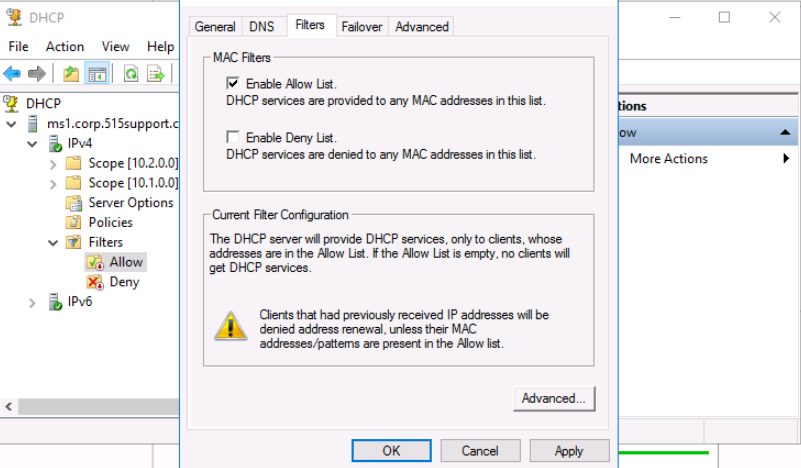Click the Up One Level folder icon
Image resolution: width=801 pixels, height=468 pixels.
click(x=71, y=74)
